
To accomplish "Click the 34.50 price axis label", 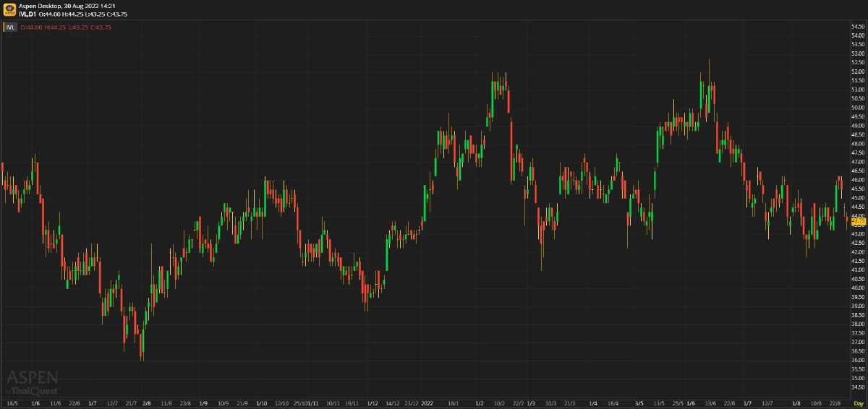I will pos(859,387).
